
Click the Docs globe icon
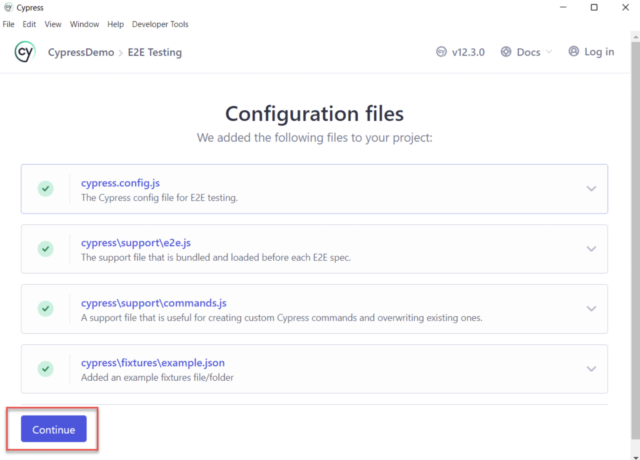(506, 52)
